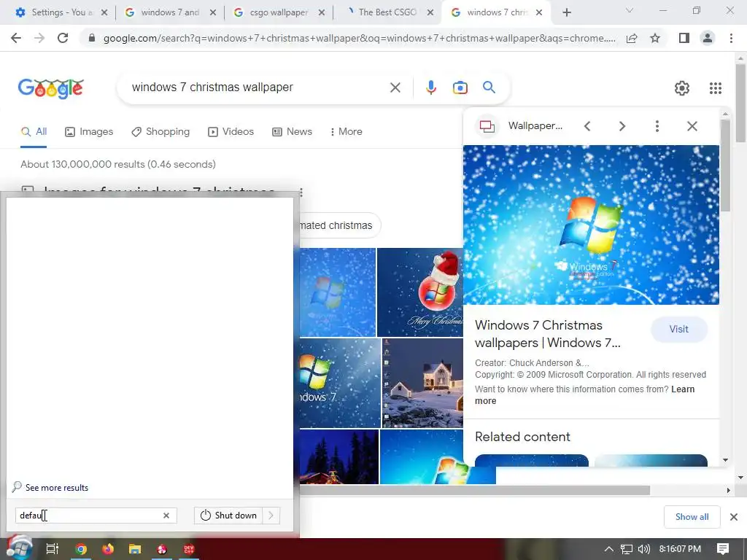The image size is (747, 560).
Task: Click the taskbar clock
Action: tap(680, 549)
